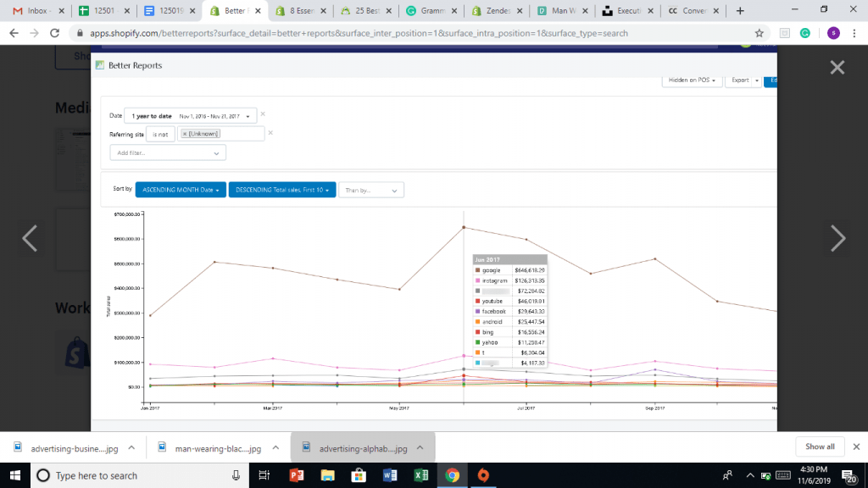Launch Excel from taskbar
The width and height of the screenshot is (868, 488).
(420, 475)
